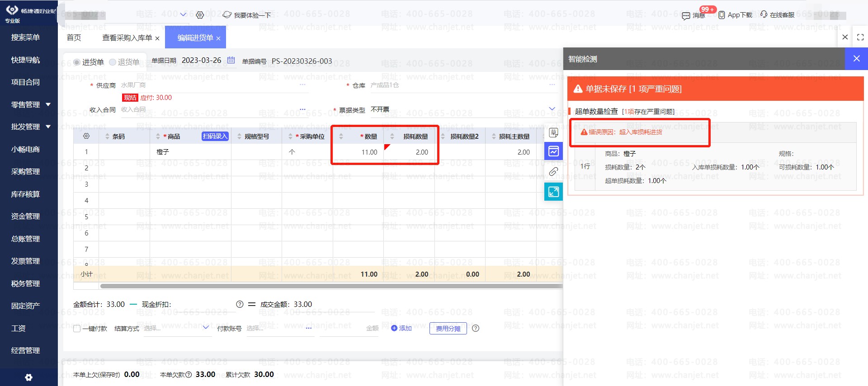Sort by the 数量 column
Viewport: 868px width, 386px height.
tap(341, 136)
